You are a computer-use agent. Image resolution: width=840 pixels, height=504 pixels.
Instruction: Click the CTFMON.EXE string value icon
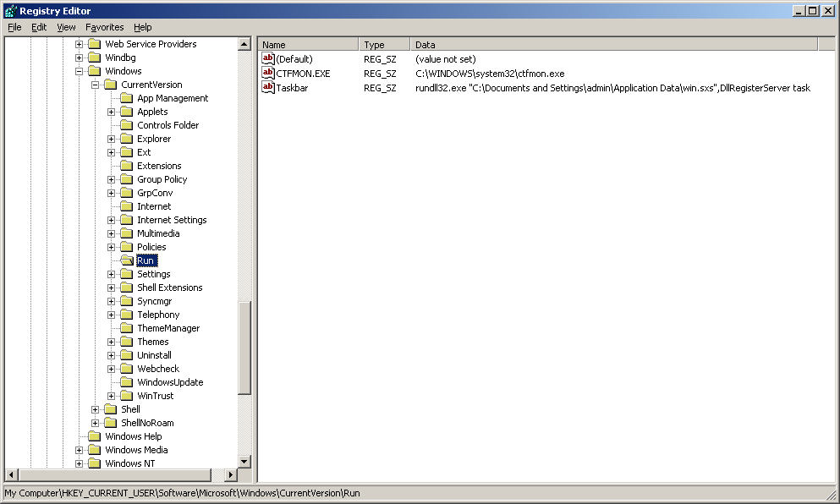[x=268, y=73]
